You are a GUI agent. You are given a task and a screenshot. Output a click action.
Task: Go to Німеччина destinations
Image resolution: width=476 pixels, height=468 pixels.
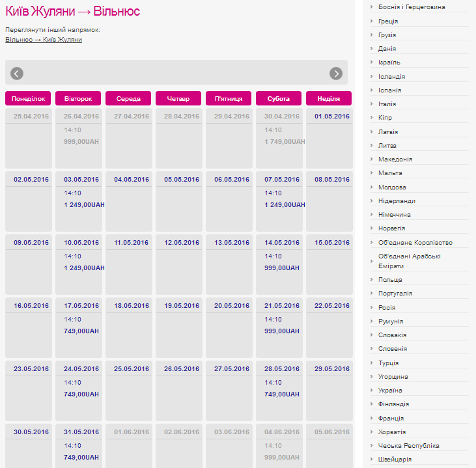click(x=394, y=215)
